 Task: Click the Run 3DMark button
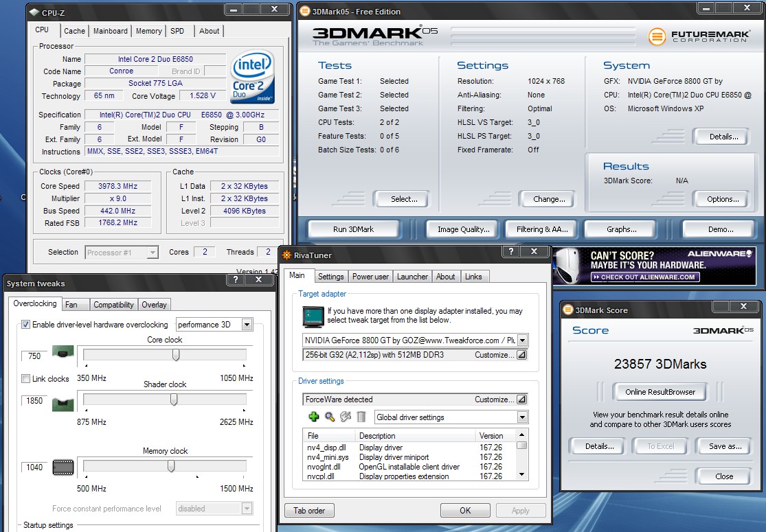pyautogui.click(x=353, y=229)
